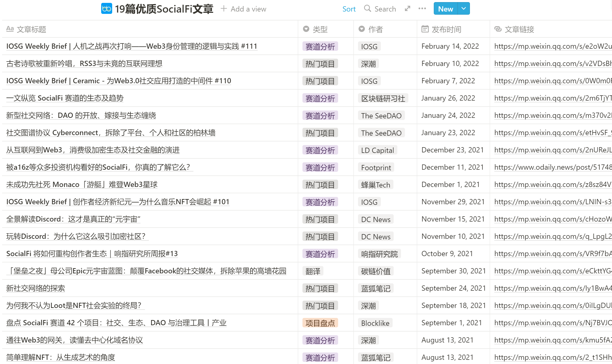
Task: Click plus icon to add a view
Action: click(x=224, y=9)
